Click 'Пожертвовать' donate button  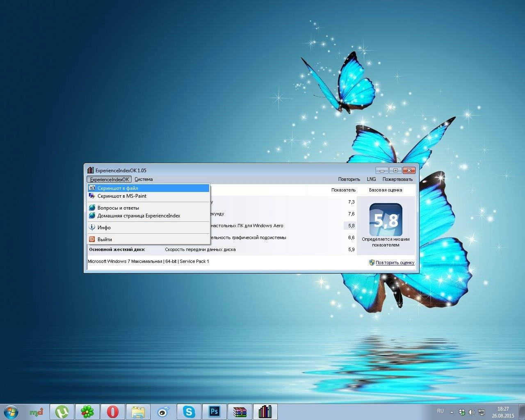point(397,179)
